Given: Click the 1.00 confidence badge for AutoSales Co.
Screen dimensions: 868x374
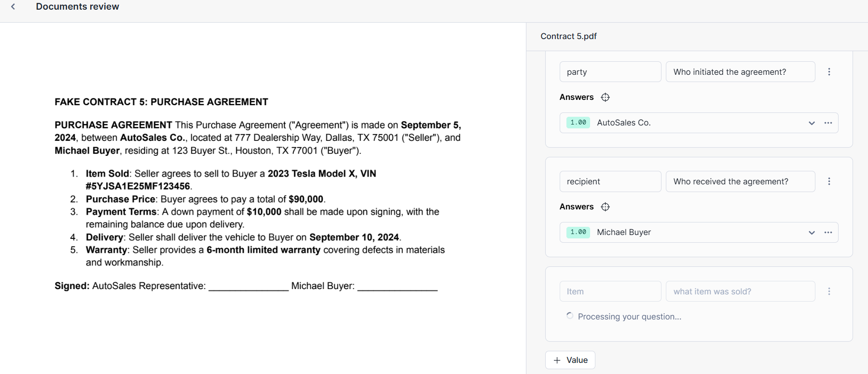Looking at the screenshot, I should coord(578,123).
